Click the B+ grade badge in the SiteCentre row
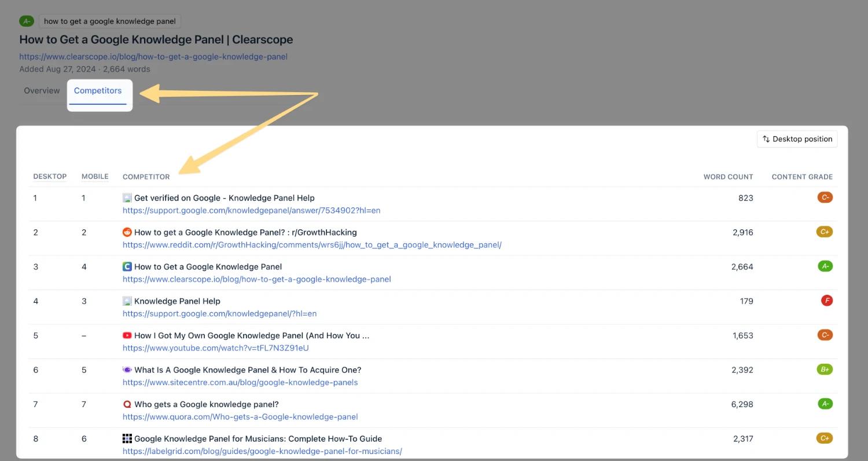The image size is (868, 461). tap(825, 369)
